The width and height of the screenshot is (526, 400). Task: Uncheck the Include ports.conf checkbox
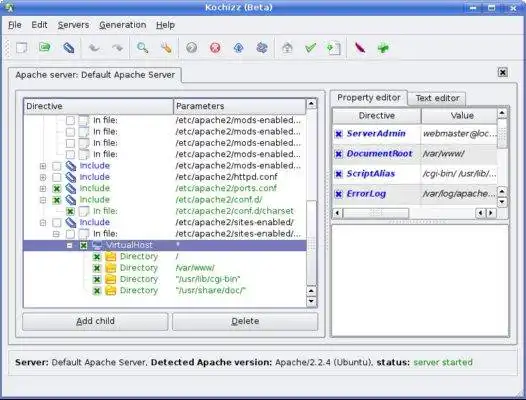[x=57, y=189]
